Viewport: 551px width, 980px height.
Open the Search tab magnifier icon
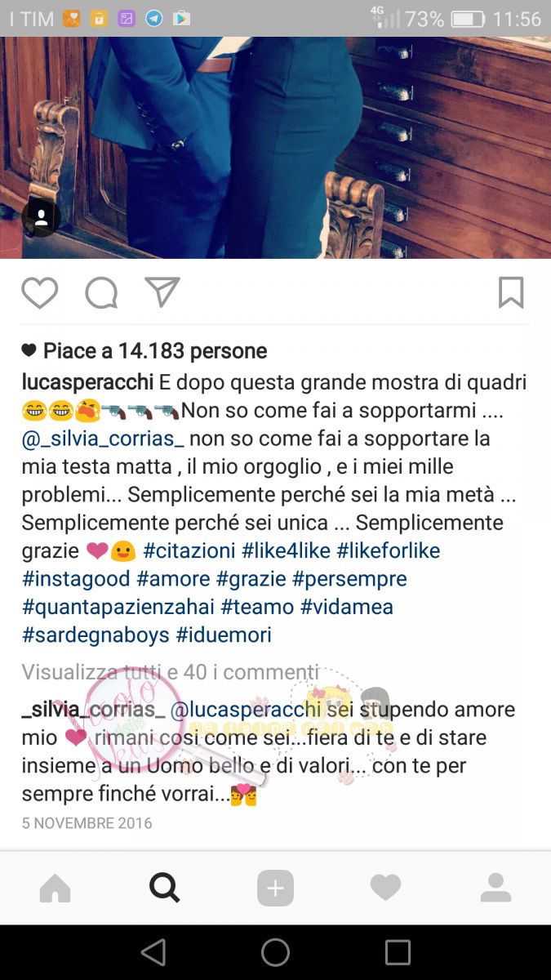pos(165,888)
